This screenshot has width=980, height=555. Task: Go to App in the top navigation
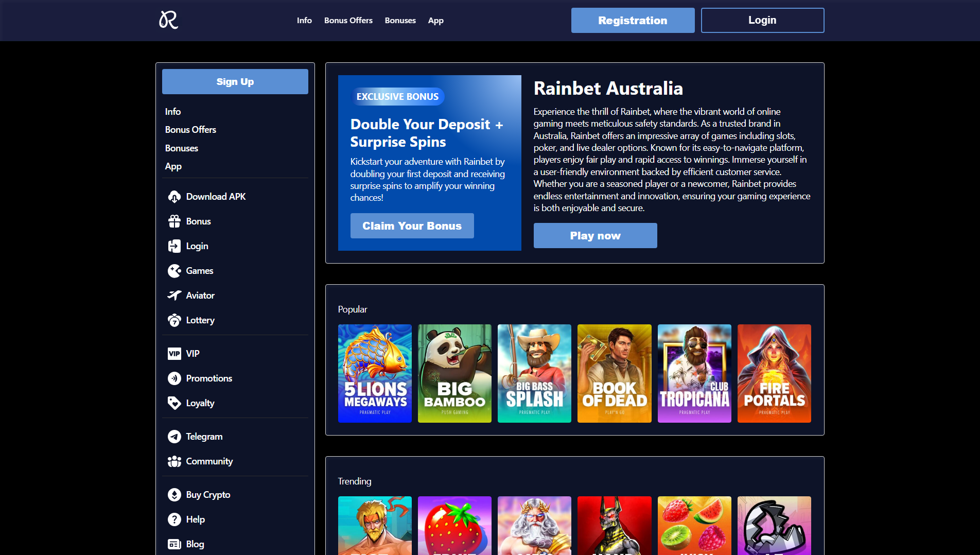pos(436,21)
